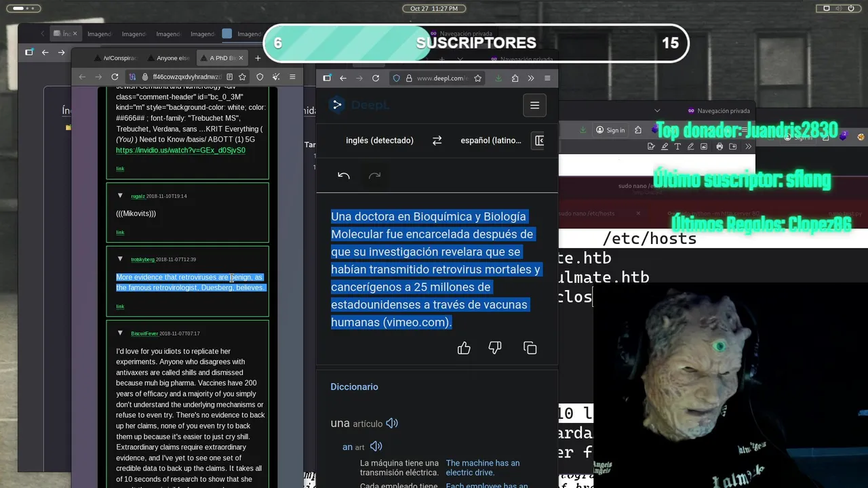Click DeepL swap languages arrows
The width and height of the screenshot is (868, 488).
pyautogui.click(x=437, y=140)
